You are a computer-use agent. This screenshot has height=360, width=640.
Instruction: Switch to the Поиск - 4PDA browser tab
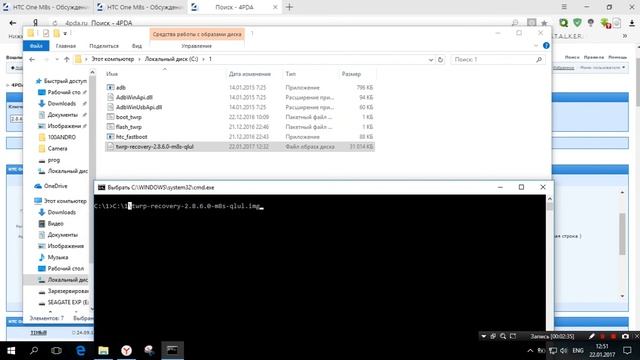[235, 7]
